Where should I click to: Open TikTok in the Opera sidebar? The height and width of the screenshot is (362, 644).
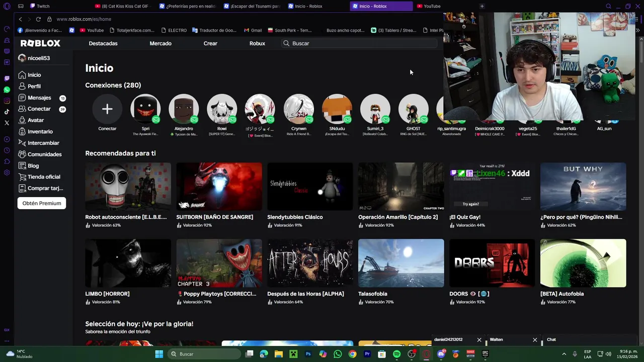(7, 112)
